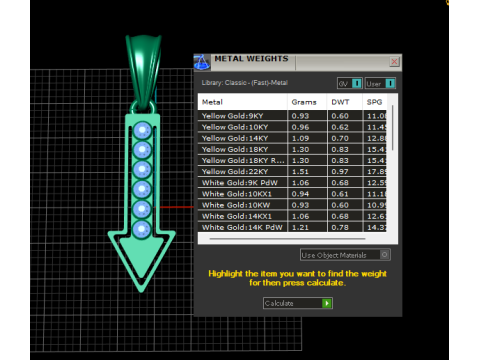Viewport: 480px width, 360px height.
Task: Select the White Gold:10KX1 row
Action: (x=292, y=194)
